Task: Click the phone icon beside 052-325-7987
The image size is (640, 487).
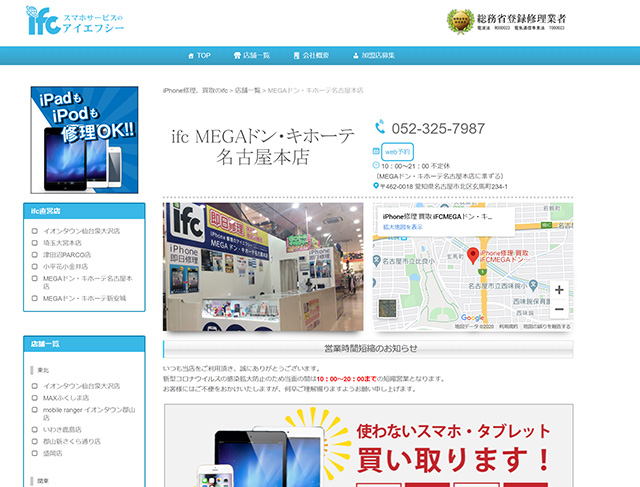Action: (380, 127)
